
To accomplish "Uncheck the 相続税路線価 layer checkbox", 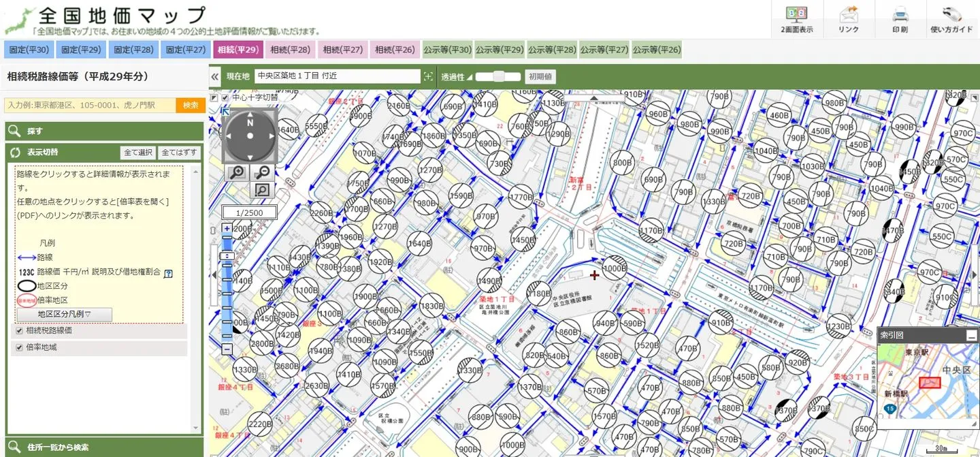I will (x=19, y=330).
